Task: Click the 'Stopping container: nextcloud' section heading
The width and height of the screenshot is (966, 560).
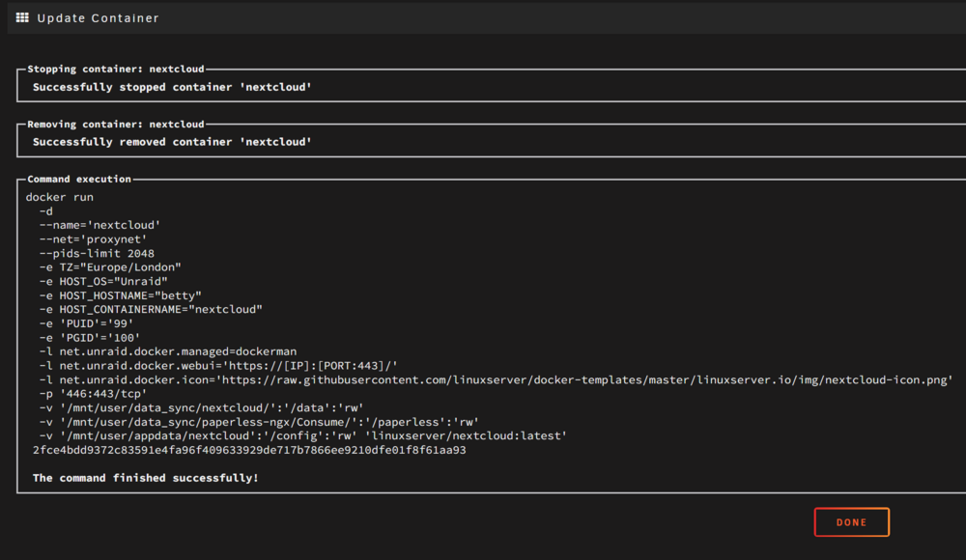Action: pyautogui.click(x=116, y=69)
